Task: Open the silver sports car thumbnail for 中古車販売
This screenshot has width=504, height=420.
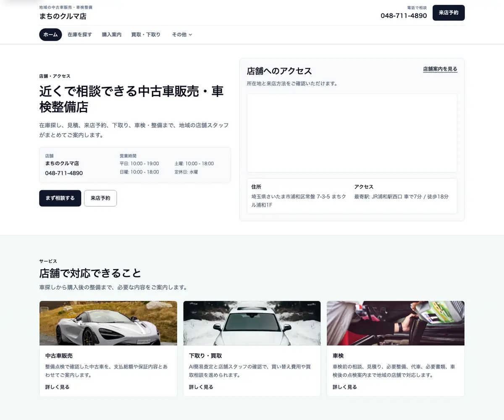Action: (x=108, y=323)
